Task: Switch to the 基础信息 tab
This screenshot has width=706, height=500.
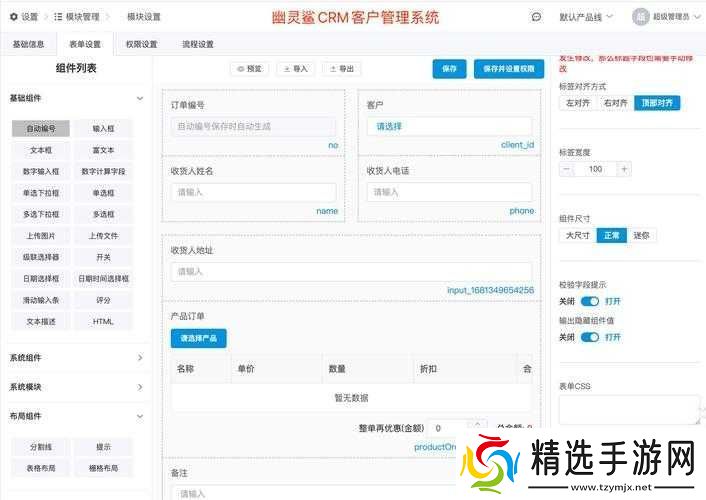Action: [28, 44]
